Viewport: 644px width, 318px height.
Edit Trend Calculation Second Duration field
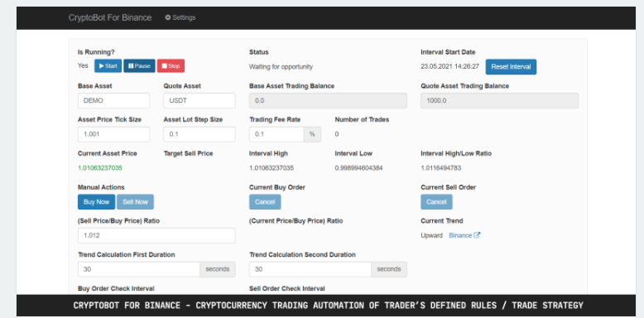(x=310, y=269)
